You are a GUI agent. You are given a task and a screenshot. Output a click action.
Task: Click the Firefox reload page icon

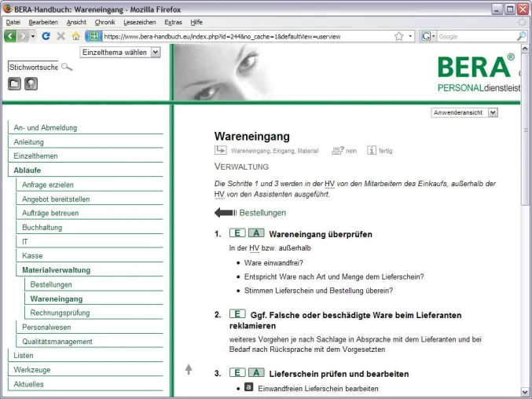[x=46, y=36]
